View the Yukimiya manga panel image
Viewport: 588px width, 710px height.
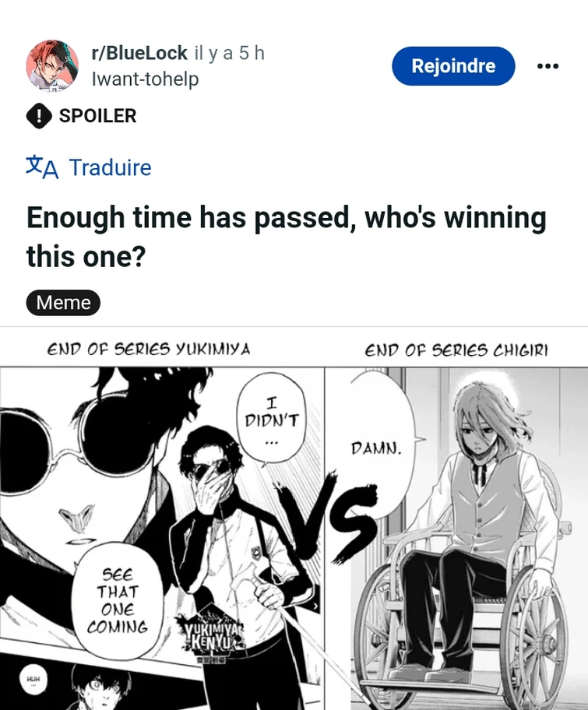pos(162,539)
